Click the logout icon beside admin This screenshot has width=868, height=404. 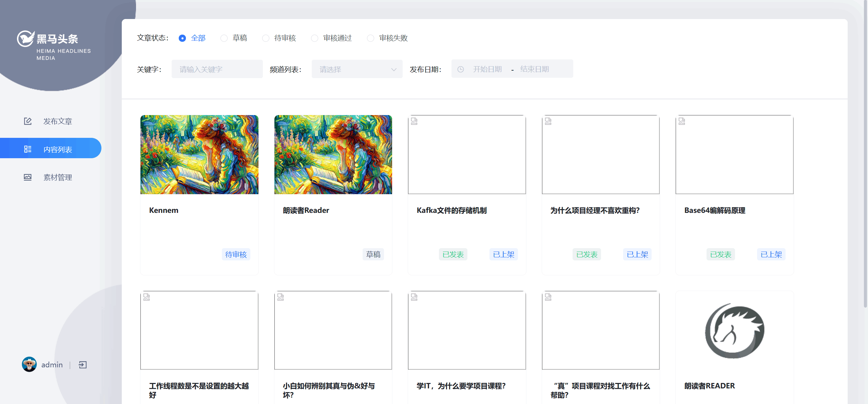pyautogui.click(x=83, y=365)
